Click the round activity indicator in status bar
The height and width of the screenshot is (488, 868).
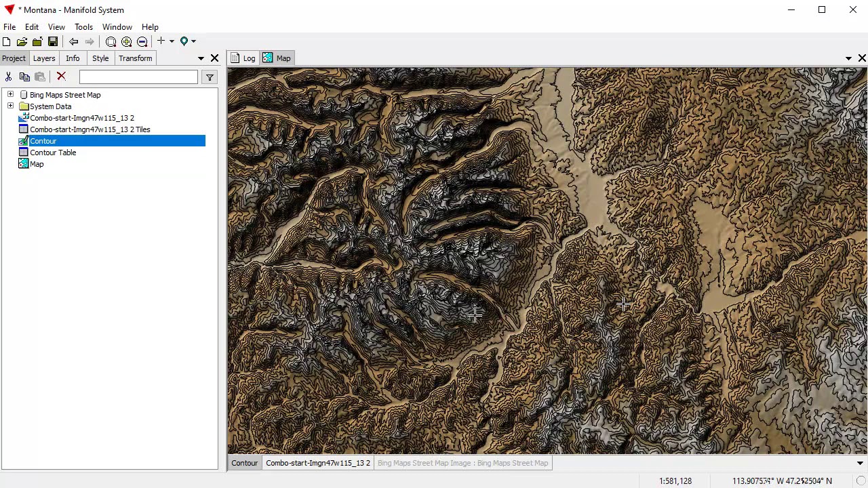[x=861, y=481]
